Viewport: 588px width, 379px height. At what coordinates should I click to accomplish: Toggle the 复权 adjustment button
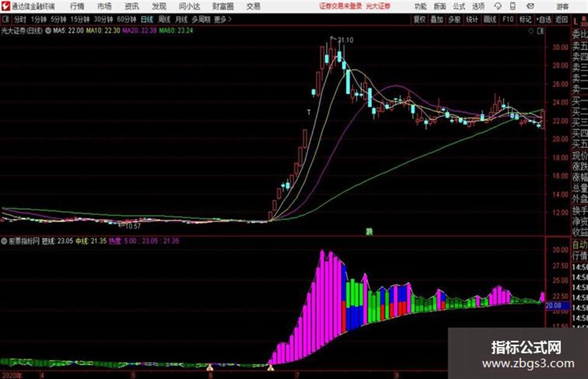point(419,19)
